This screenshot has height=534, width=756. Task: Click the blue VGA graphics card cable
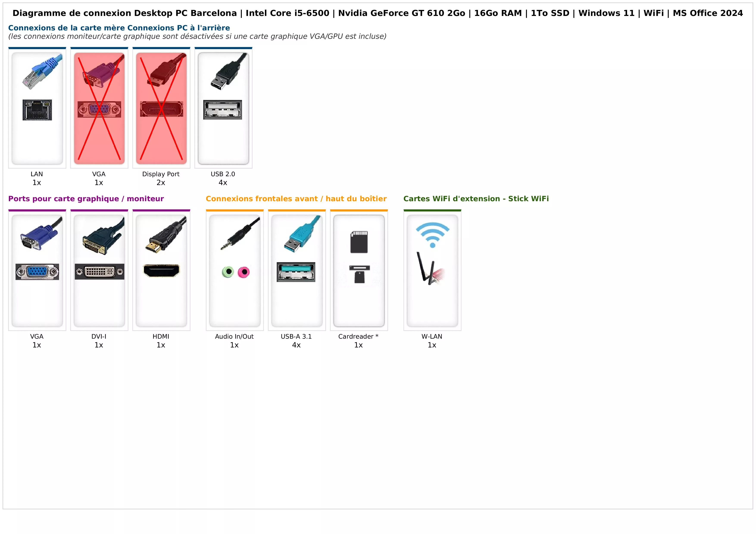point(41,234)
